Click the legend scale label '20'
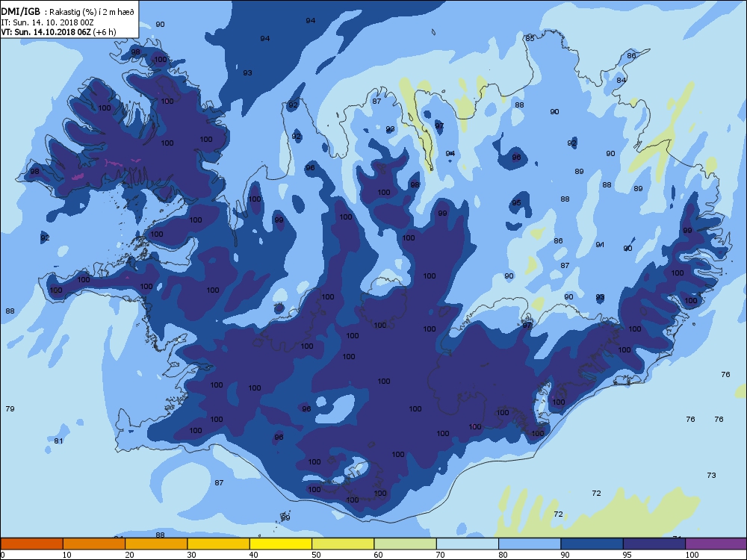The width and height of the screenshot is (747, 560). click(x=129, y=555)
